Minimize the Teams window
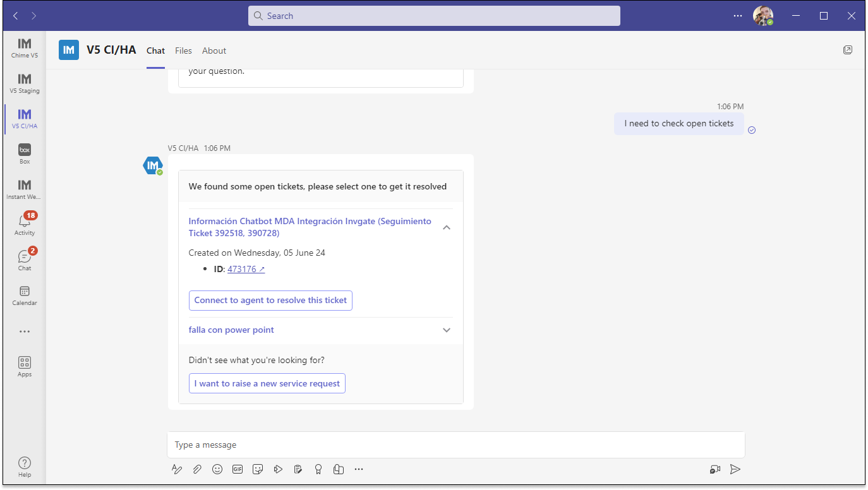This screenshot has width=868, height=490. 795,16
